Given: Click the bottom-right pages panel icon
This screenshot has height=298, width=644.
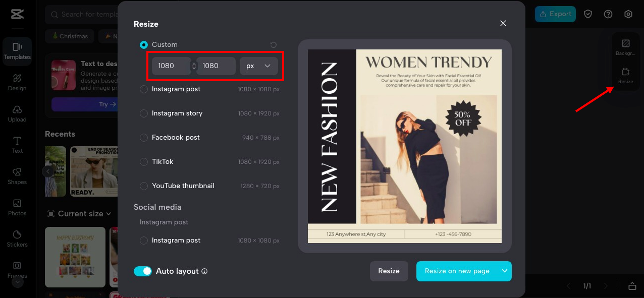Looking at the screenshot, I should click(632, 286).
